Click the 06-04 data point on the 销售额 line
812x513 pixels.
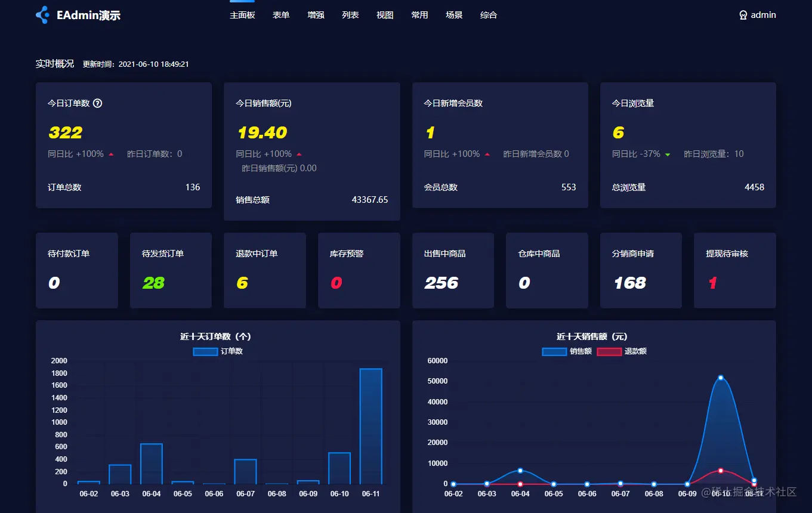tap(520, 471)
